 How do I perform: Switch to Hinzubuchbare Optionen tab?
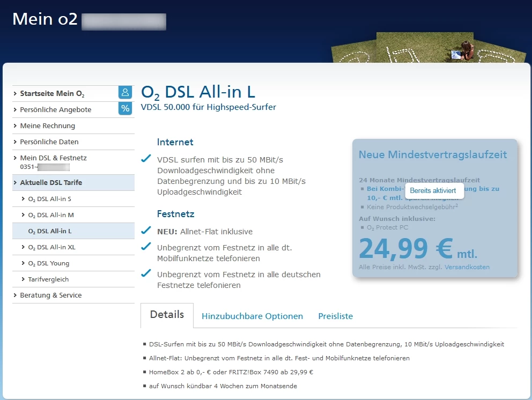(x=252, y=316)
